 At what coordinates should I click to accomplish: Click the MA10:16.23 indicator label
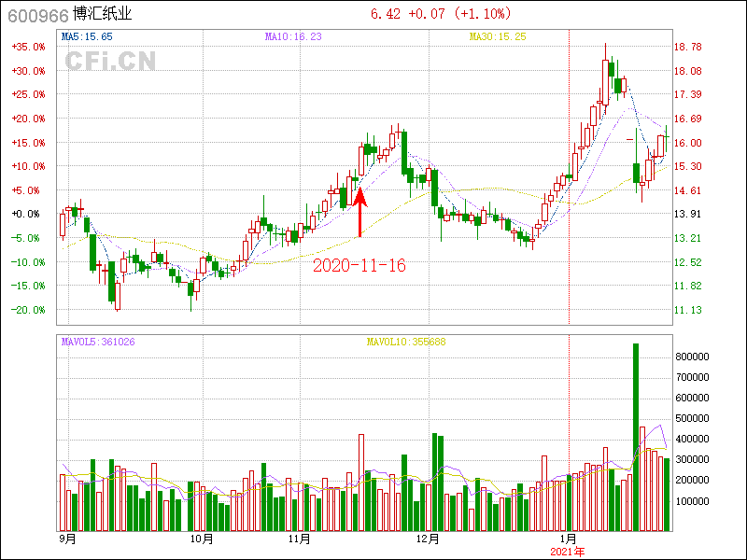pyautogui.click(x=293, y=36)
